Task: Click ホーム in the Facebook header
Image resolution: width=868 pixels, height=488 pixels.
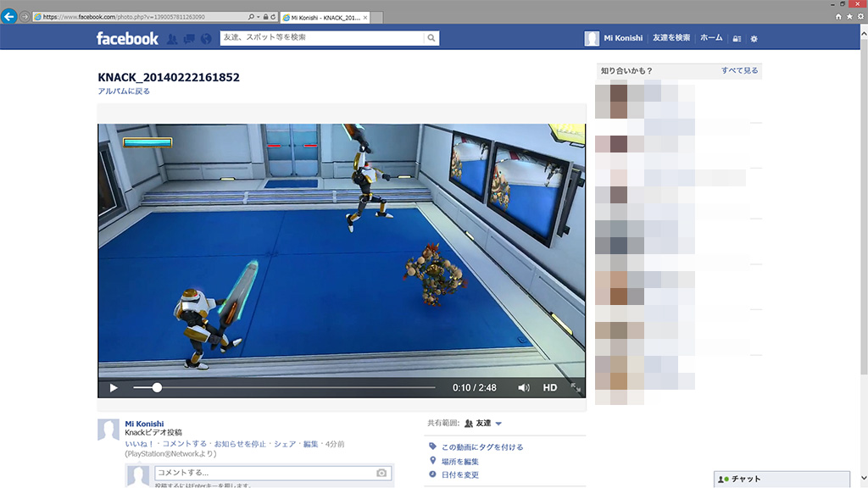Action: (711, 37)
